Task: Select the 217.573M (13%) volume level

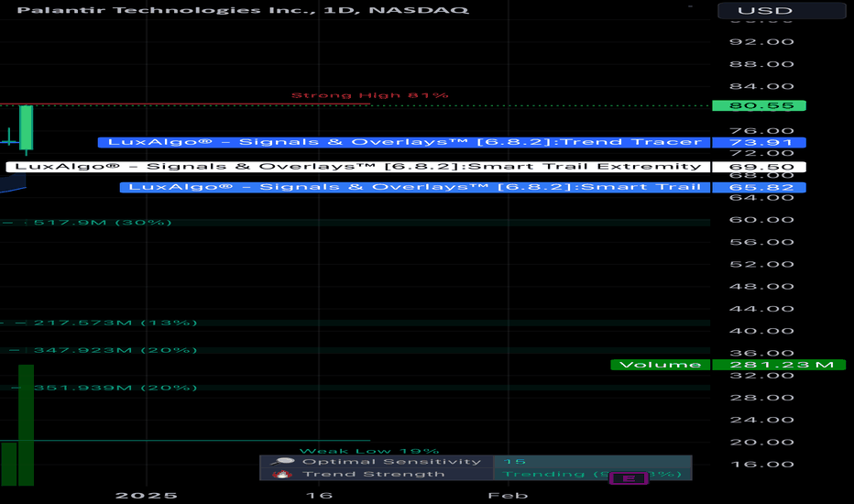Action: point(115,323)
